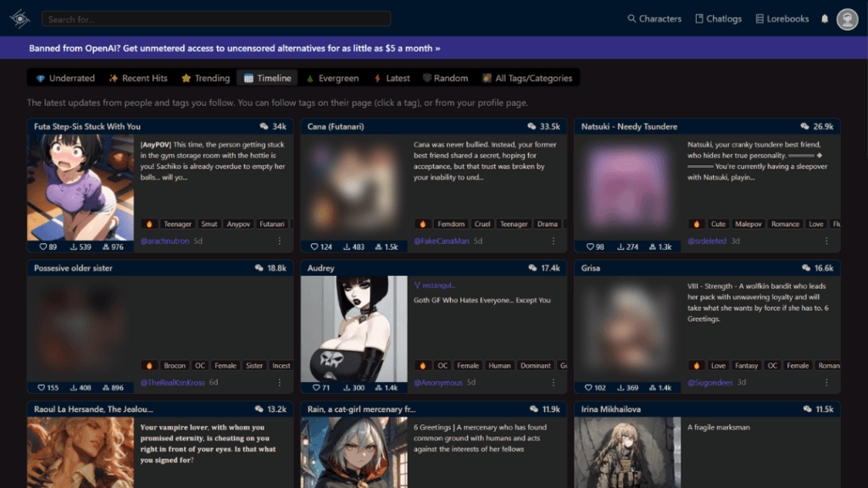
Task: Open Lorebooks from the top navigation
Action: pos(782,19)
